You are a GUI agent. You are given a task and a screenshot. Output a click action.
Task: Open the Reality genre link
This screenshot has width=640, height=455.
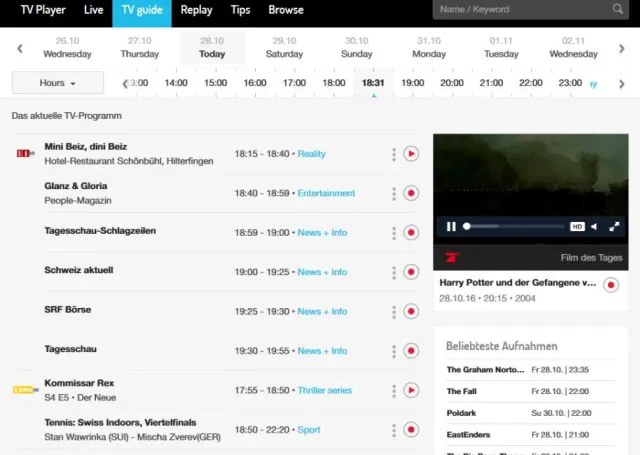point(311,154)
